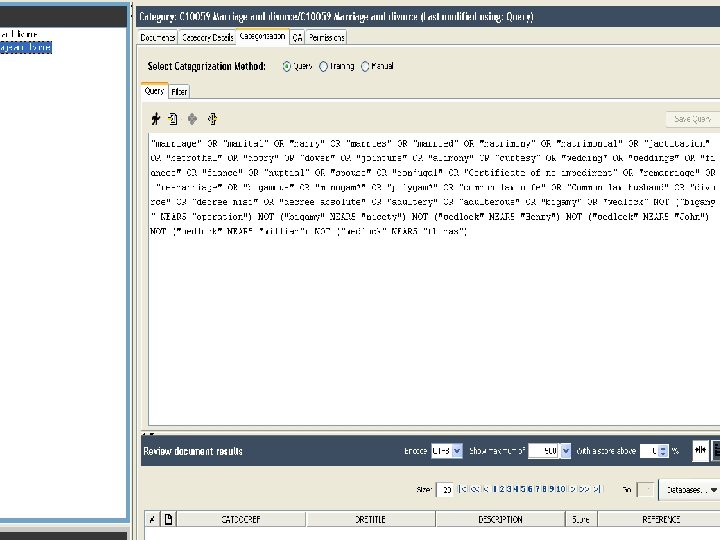The image size is (720, 540).
Task: Switch to the Documents tab
Action: [x=157, y=38]
